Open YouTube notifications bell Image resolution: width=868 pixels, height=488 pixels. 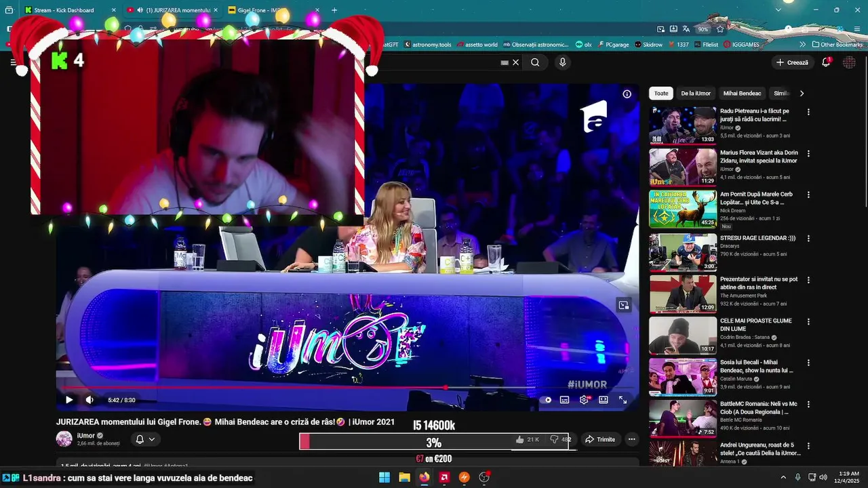826,62
